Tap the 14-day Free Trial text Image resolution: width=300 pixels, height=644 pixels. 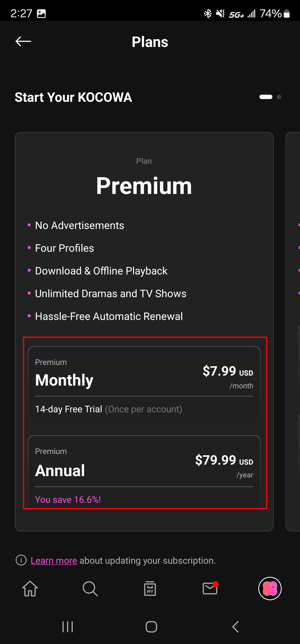click(x=69, y=409)
